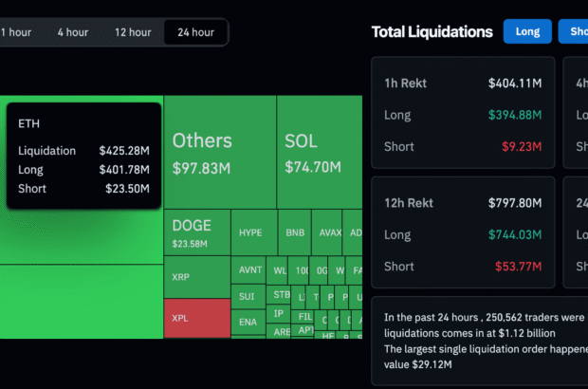This screenshot has width=588, height=389.
Task: Click the AVAX heatmap tile
Action: point(328,233)
